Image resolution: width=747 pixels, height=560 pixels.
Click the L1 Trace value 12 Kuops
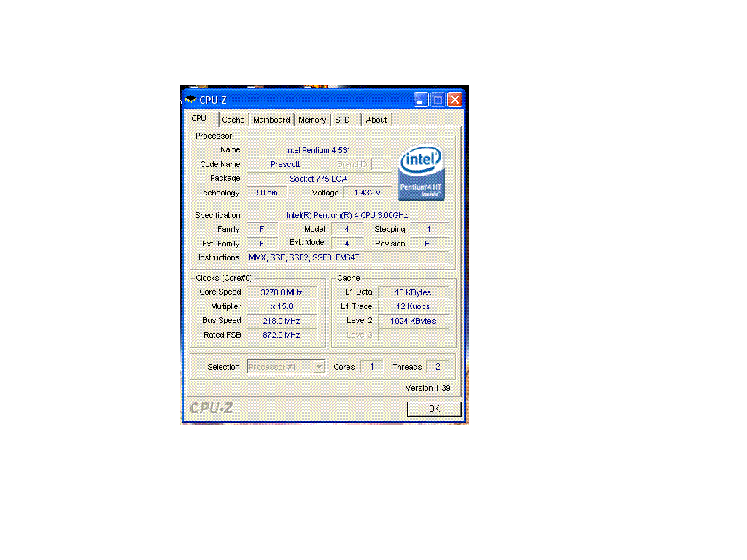(x=413, y=307)
